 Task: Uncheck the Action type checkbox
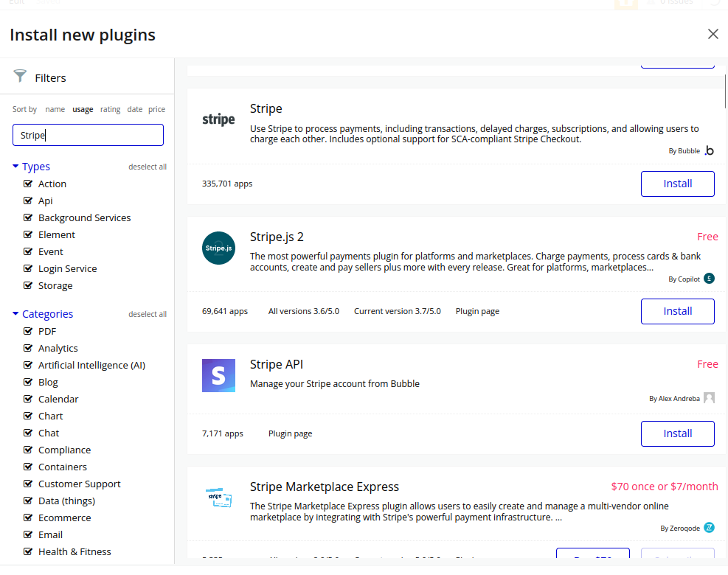tap(28, 184)
